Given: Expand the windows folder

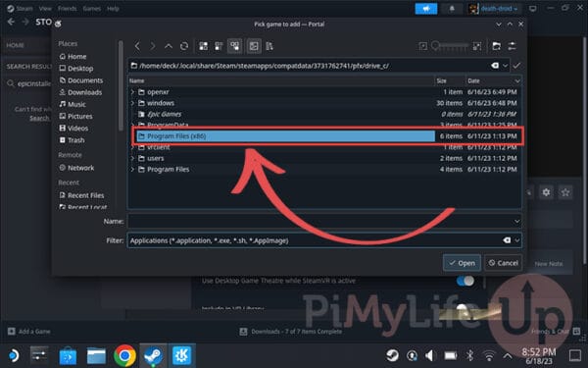Looking at the screenshot, I should pyautogui.click(x=132, y=103).
